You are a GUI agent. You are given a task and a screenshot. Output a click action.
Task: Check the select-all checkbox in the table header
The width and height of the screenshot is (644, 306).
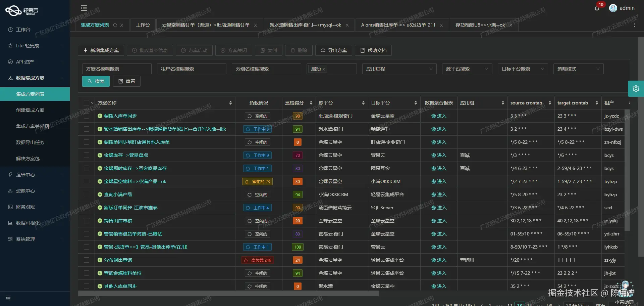click(87, 102)
